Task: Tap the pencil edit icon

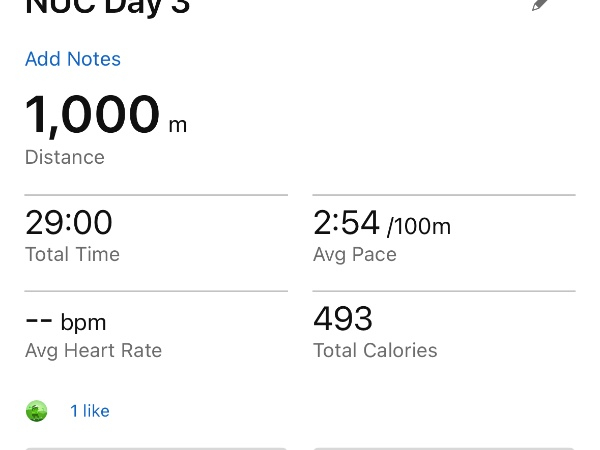Action: 541,4
